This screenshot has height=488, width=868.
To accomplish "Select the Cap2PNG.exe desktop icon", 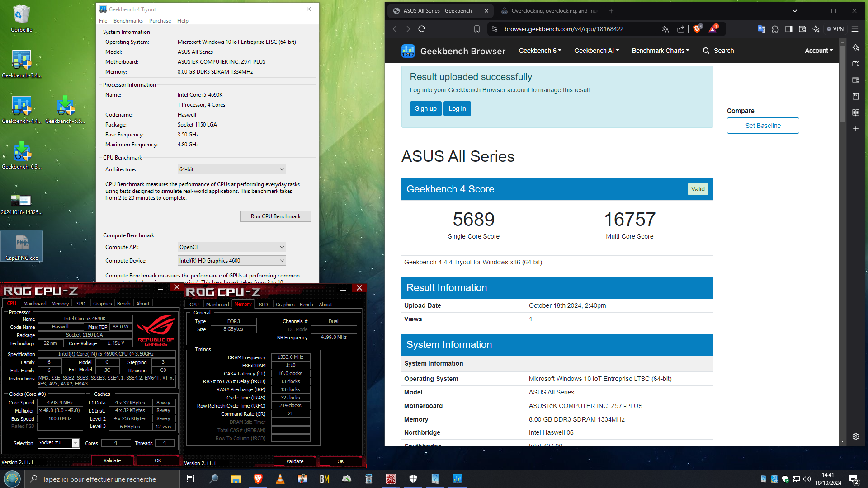I will coord(22,247).
